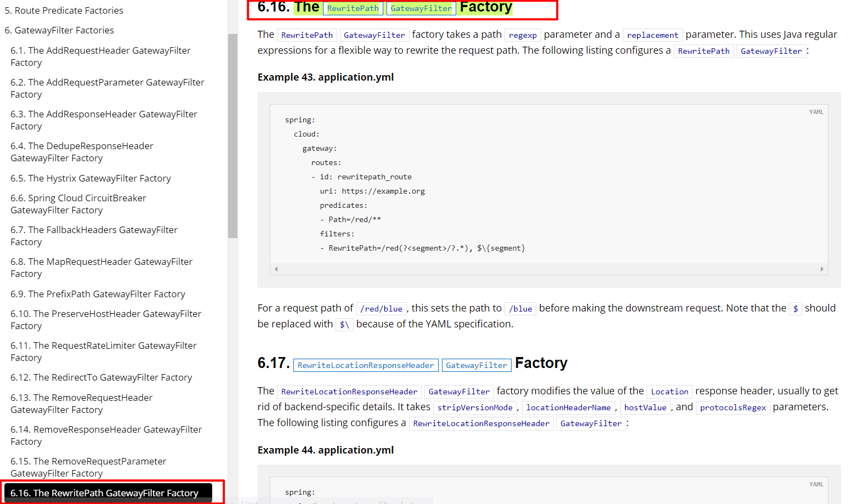Click the 'replacement' inline code term

[653, 35]
